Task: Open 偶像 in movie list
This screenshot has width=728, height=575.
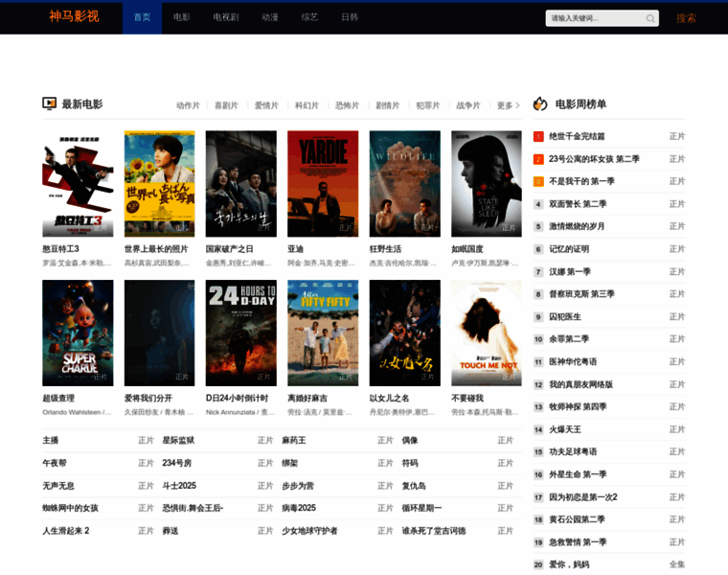Action: (x=410, y=440)
